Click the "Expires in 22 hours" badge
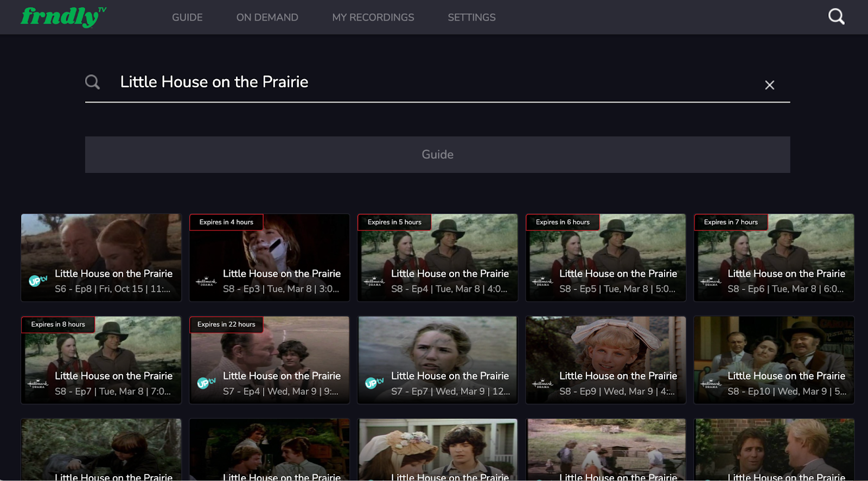The width and height of the screenshot is (868, 481). click(x=226, y=325)
